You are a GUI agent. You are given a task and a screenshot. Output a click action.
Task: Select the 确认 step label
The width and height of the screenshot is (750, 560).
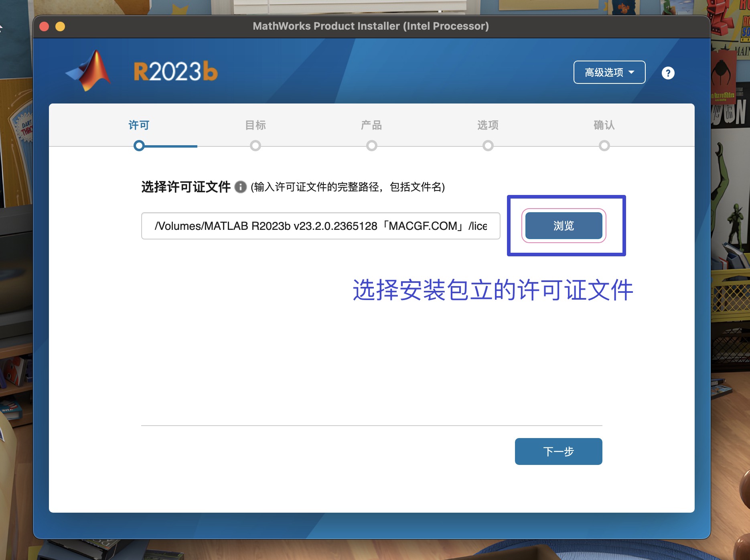pyautogui.click(x=604, y=125)
